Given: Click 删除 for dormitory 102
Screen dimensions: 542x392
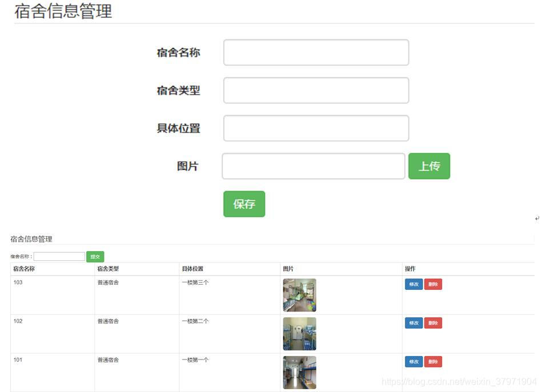Looking at the screenshot, I should coord(433,322).
